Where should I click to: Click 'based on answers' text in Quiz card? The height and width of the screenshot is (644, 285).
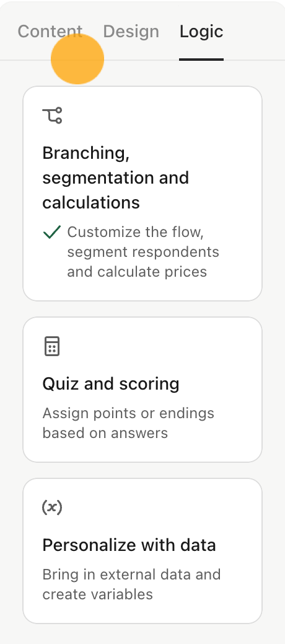tap(105, 433)
